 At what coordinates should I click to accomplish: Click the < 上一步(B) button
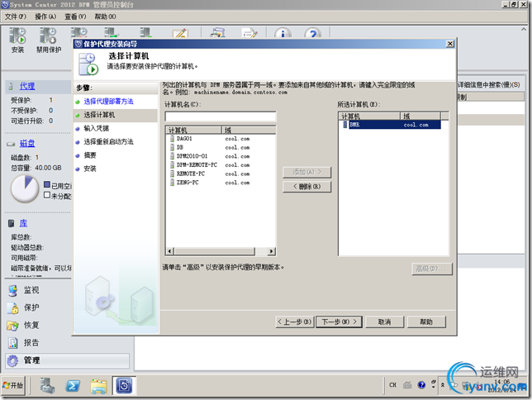pos(295,321)
